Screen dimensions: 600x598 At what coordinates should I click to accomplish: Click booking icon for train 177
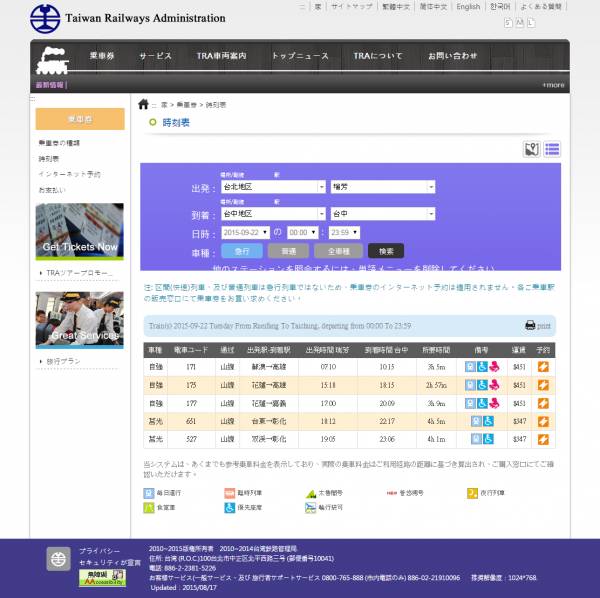click(543, 403)
